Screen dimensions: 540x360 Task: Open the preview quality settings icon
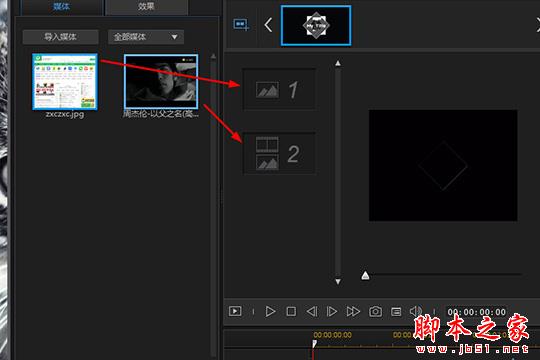point(396,312)
